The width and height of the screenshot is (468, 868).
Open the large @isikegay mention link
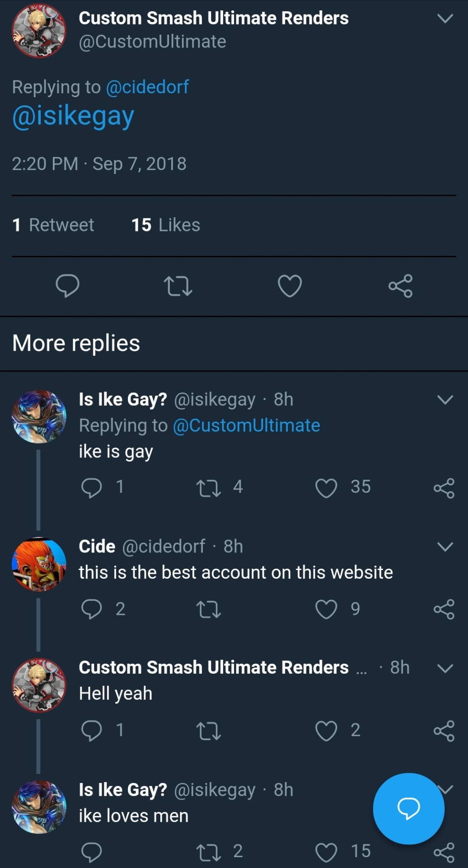coord(73,116)
